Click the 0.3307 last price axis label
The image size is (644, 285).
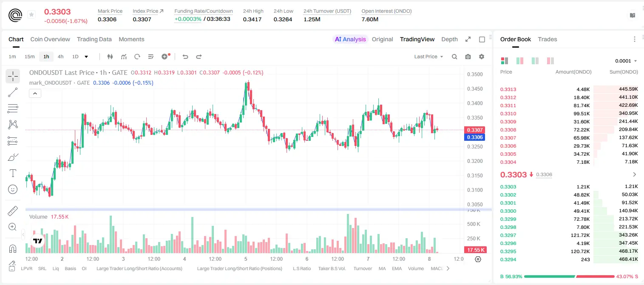point(474,130)
